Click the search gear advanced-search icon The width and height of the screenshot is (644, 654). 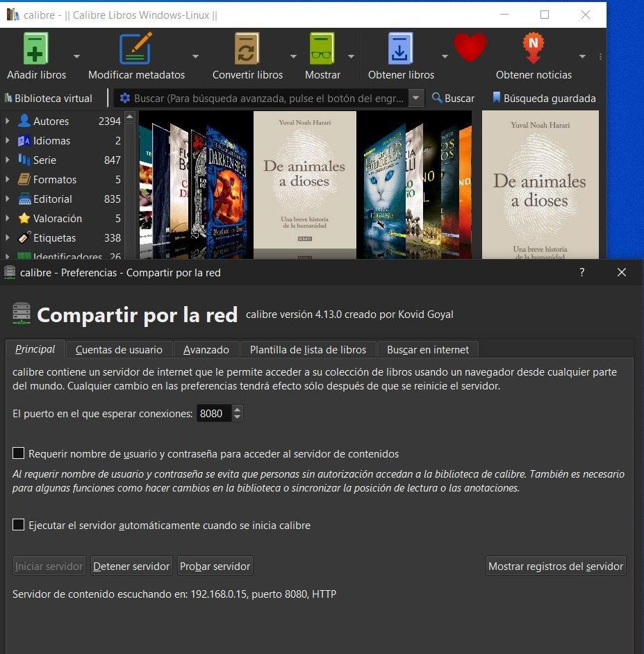(124, 98)
